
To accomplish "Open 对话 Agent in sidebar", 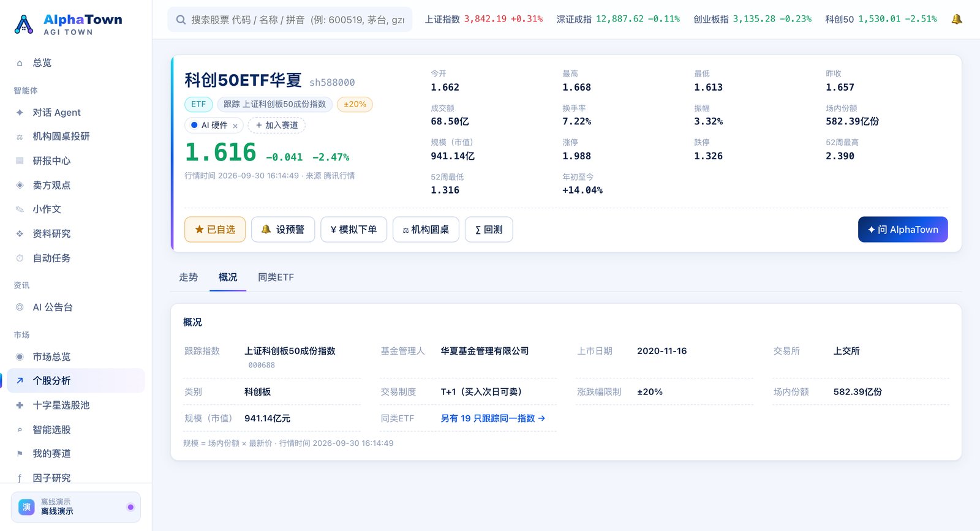I will (x=76, y=113).
